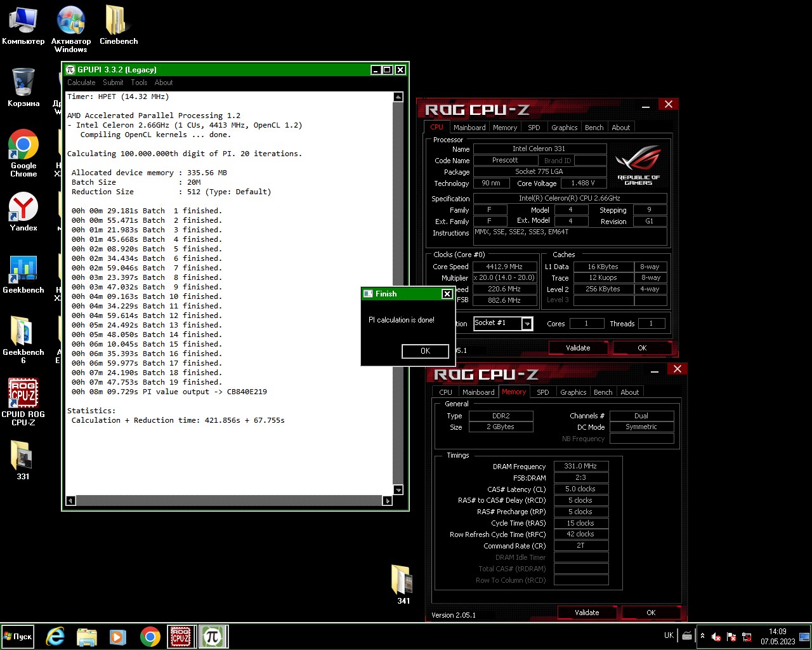Open the Корзина recycle bin icon

pos(23,87)
